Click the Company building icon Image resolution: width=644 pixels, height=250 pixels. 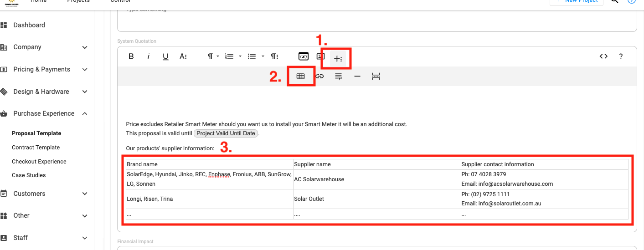pyautogui.click(x=4, y=47)
